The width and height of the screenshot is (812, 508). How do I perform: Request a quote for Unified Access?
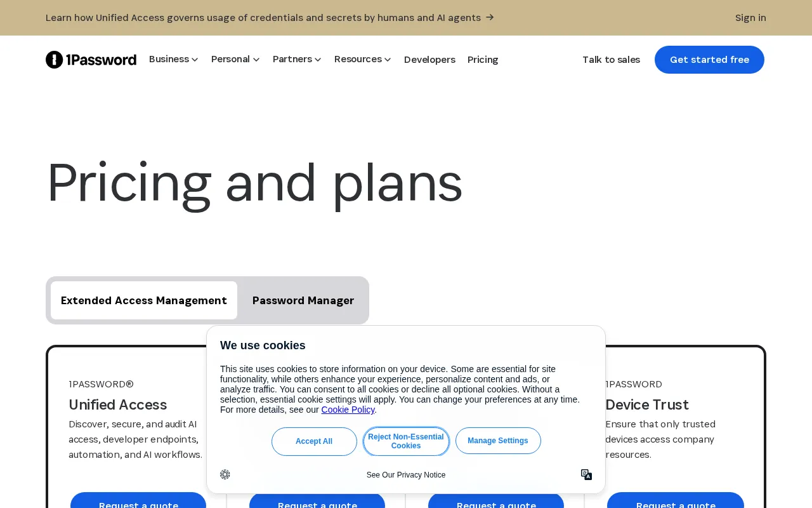pyautogui.click(x=138, y=500)
